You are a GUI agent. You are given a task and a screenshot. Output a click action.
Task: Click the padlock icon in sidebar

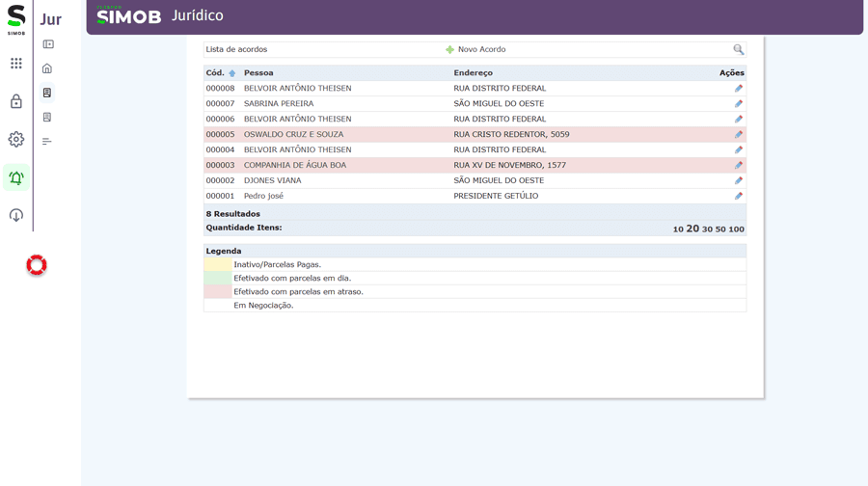click(x=16, y=101)
